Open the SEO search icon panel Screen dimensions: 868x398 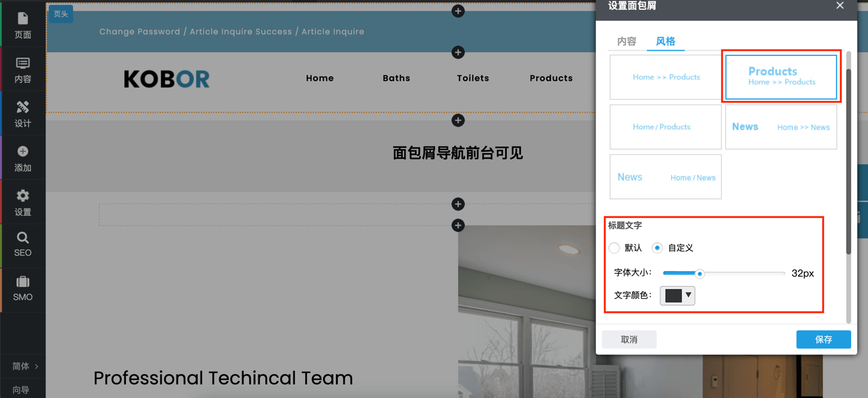point(23,245)
